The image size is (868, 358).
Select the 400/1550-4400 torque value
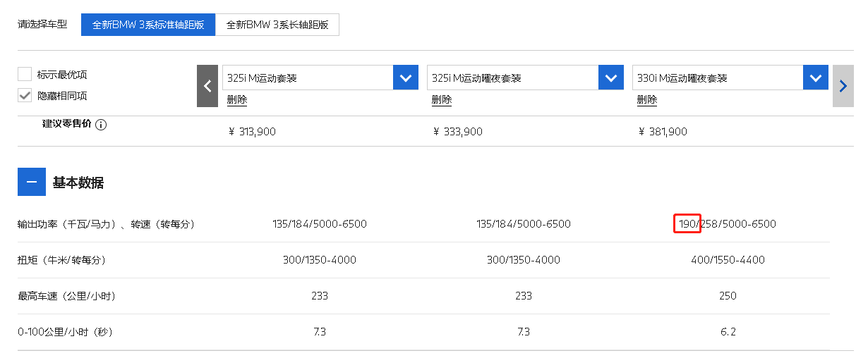728,260
